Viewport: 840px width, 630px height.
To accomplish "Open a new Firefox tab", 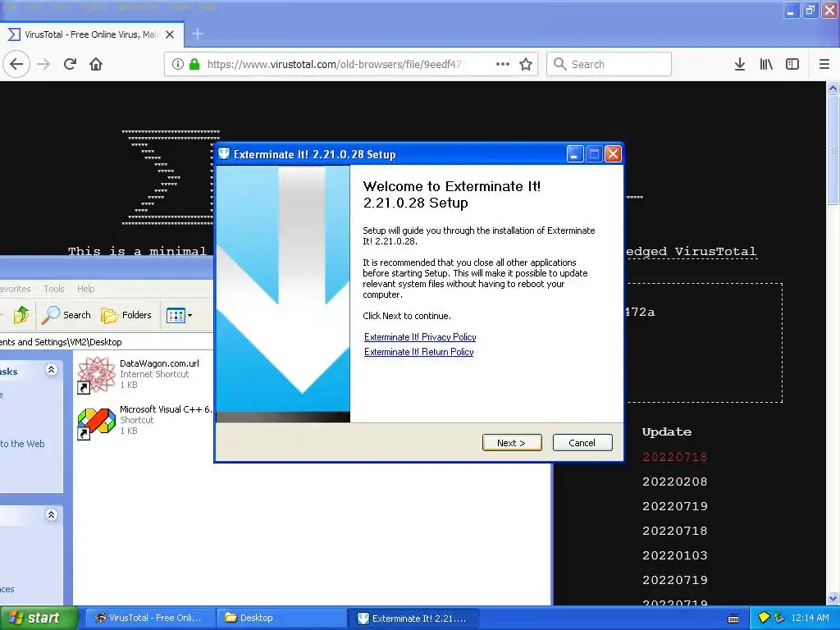I will (x=197, y=34).
